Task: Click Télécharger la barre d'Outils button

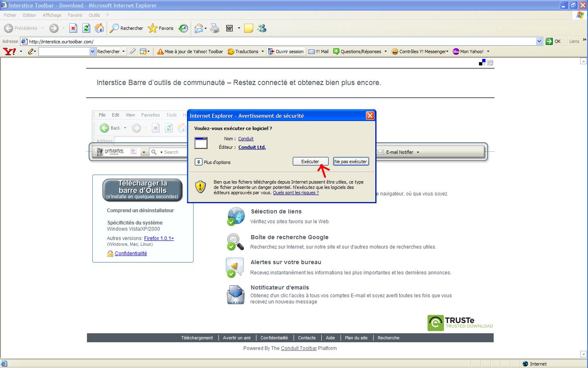Action: point(143,190)
